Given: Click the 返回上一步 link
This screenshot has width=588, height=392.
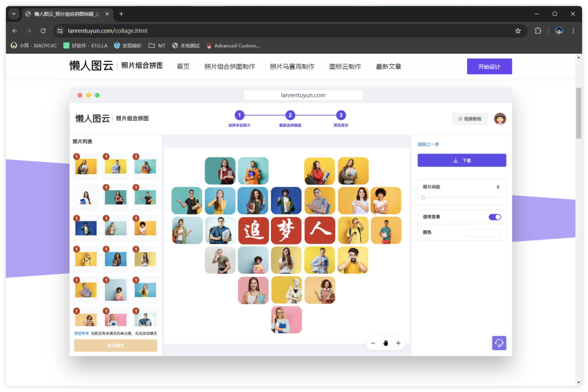Looking at the screenshot, I should click(x=428, y=144).
